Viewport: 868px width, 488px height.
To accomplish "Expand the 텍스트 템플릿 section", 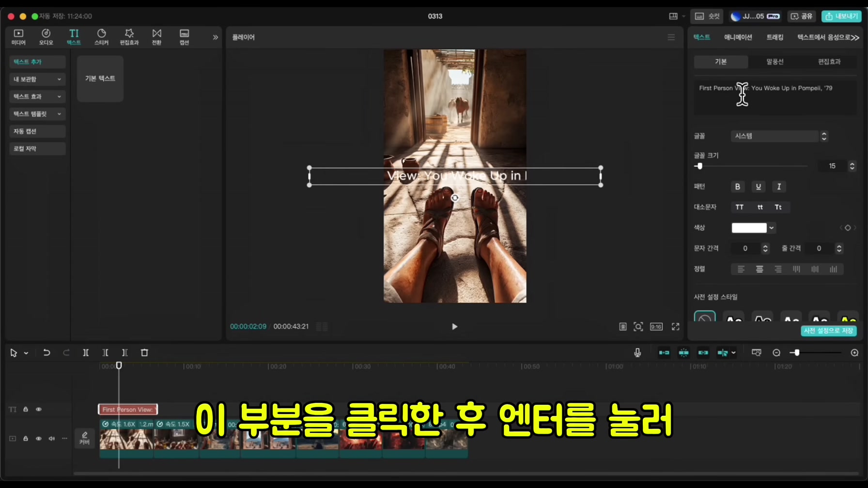I will [37, 114].
